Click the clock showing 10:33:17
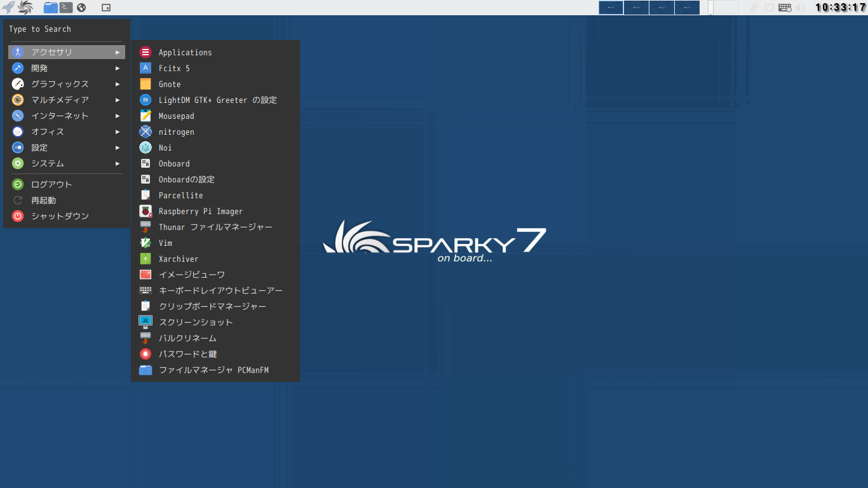Image resolution: width=868 pixels, height=488 pixels. point(841,8)
